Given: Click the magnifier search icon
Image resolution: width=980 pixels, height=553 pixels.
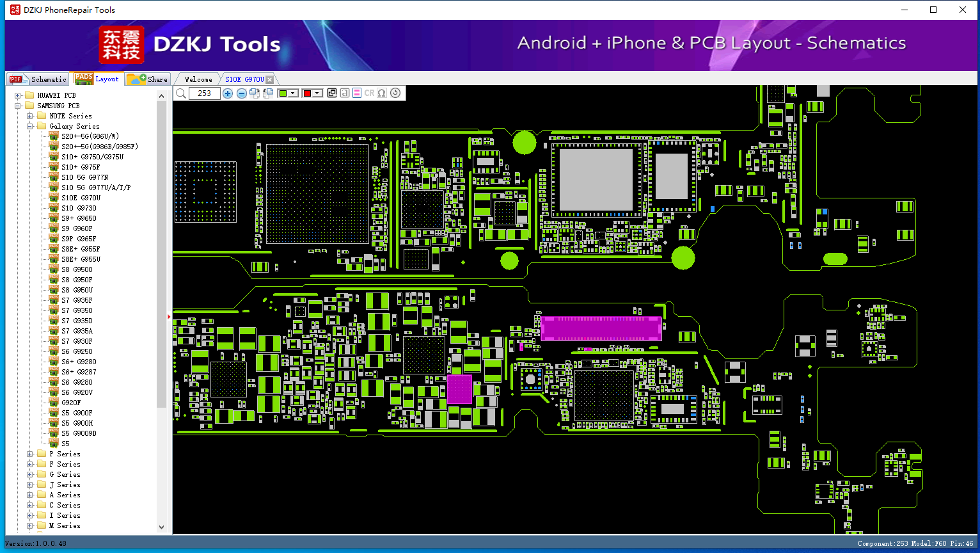Looking at the screenshot, I should 181,93.
